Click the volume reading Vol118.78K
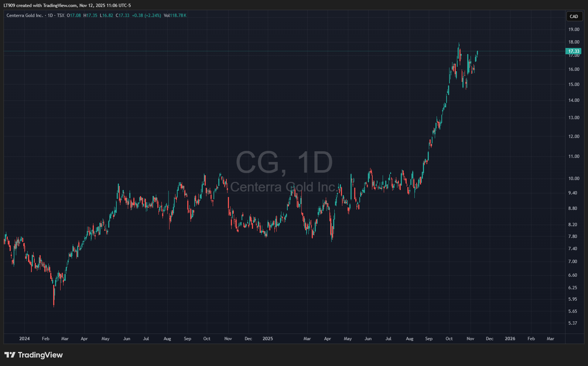588x366 pixels. coord(175,15)
